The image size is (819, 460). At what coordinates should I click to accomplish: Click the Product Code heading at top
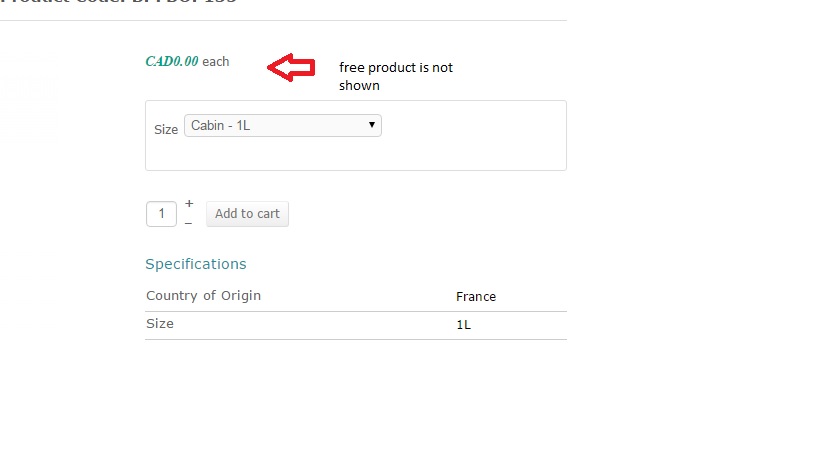118,3
